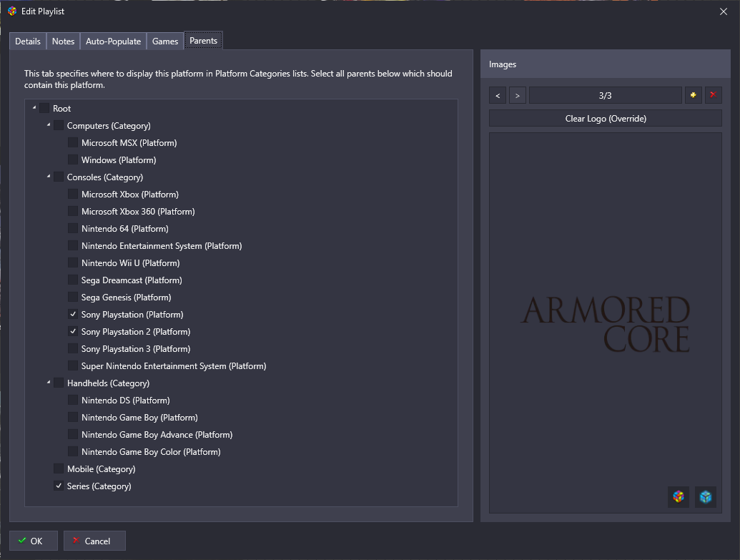Uncheck the Series category checkbox
The image size is (740, 560).
[x=59, y=486]
